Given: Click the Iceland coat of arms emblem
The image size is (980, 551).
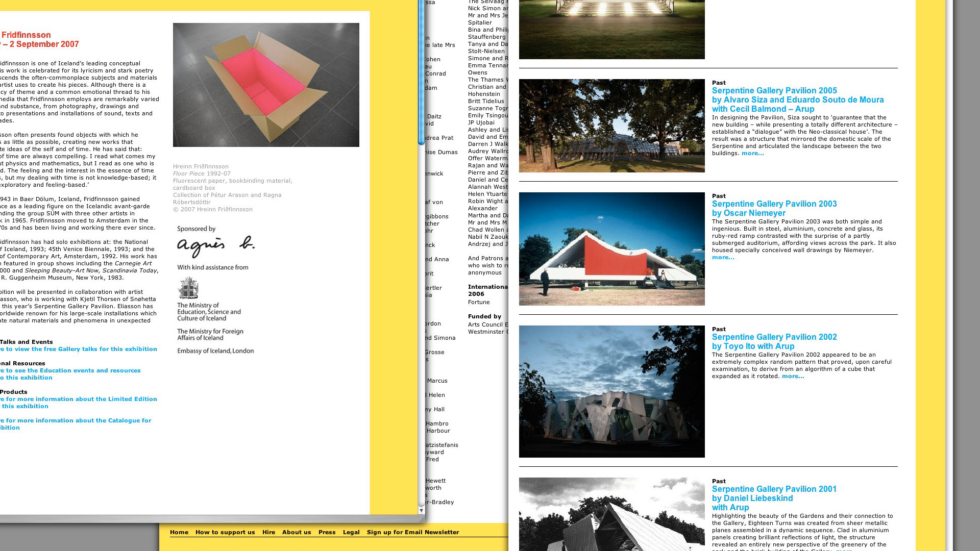Looking at the screenshot, I should click(188, 288).
